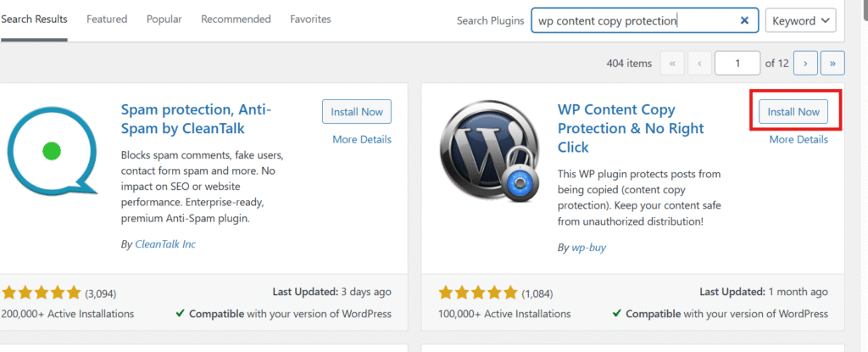Switch to the Featured tab

point(107,20)
